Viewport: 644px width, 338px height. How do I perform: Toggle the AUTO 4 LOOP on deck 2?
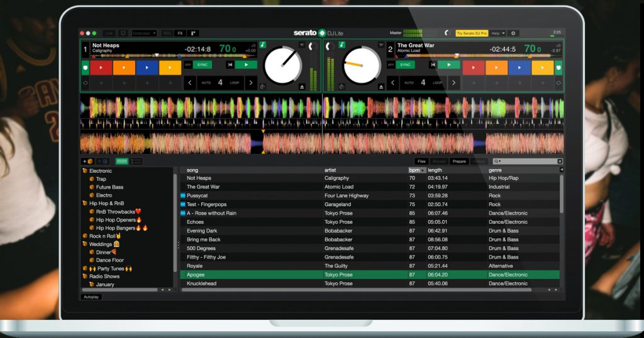[x=423, y=82]
